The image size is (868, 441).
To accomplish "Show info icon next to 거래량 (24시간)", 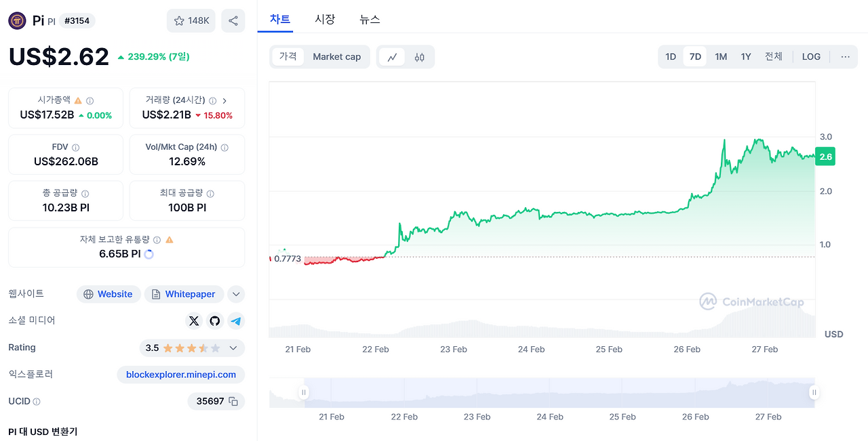I will point(212,100).
